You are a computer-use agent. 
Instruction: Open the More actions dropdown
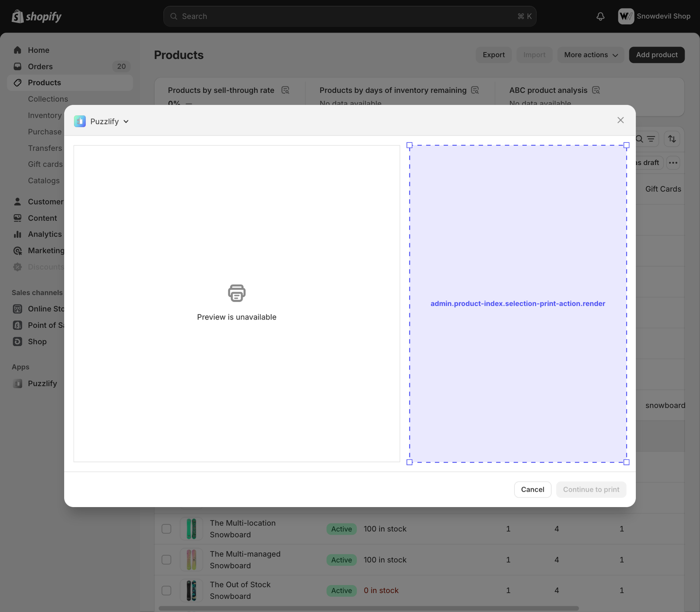tap(590, 55)
